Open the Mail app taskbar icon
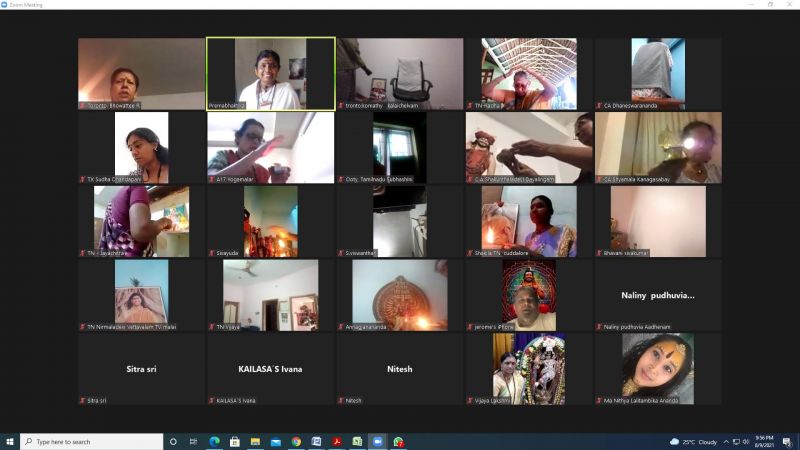 tap(275, 441)
